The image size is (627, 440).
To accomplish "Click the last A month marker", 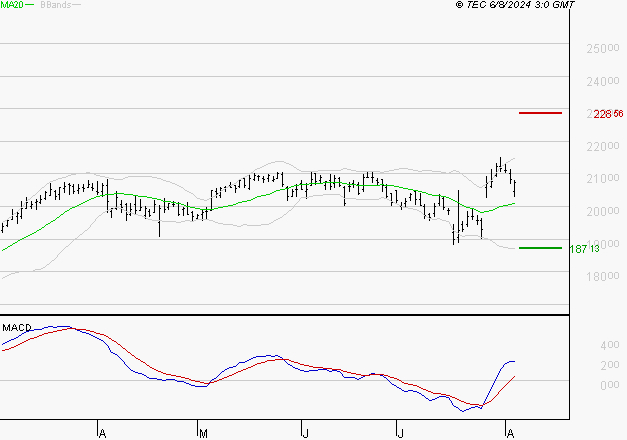I will pos(510,434).
